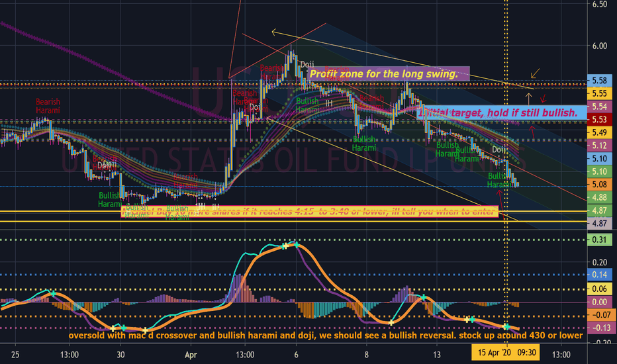Click the green 4.88 price label

pos(599,197)
